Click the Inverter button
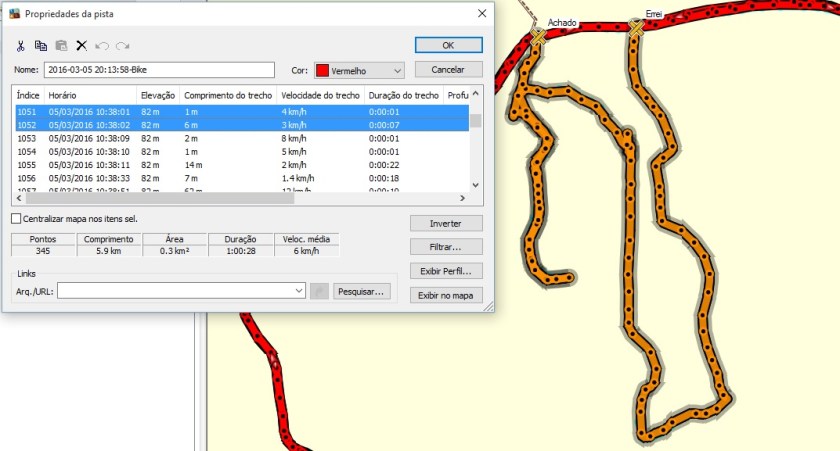This screenshot has height=451, width=840. tap(446, 223)
